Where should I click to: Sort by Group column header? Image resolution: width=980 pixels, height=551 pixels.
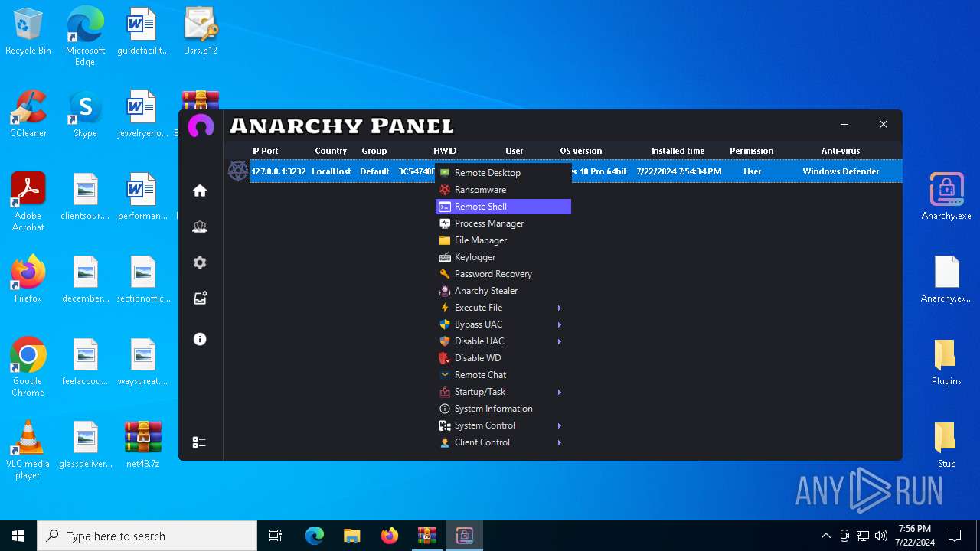[374, 151]
